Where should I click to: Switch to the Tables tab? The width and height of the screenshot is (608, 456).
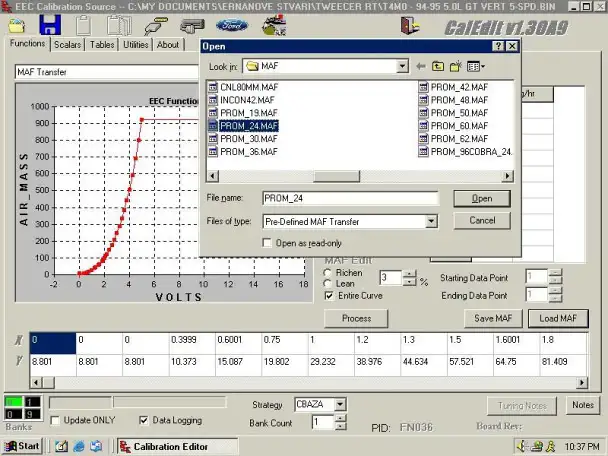click(102, 45)
